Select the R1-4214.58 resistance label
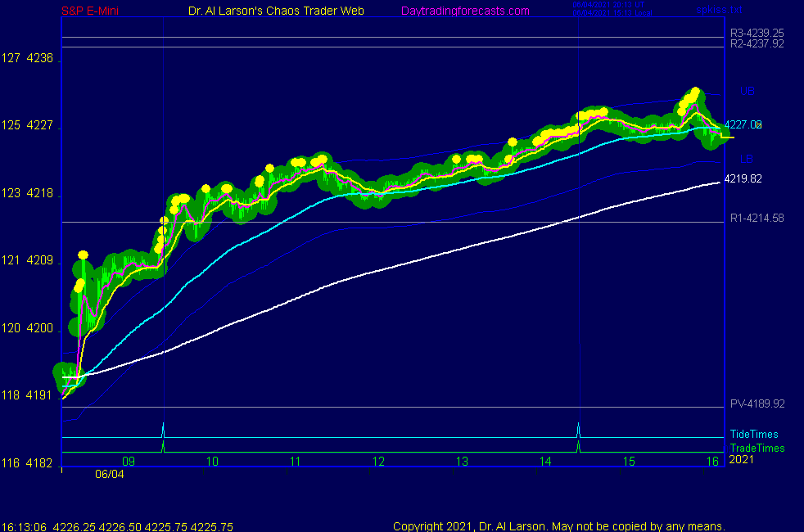Screen dimensions: 804x532 (757, 219)
